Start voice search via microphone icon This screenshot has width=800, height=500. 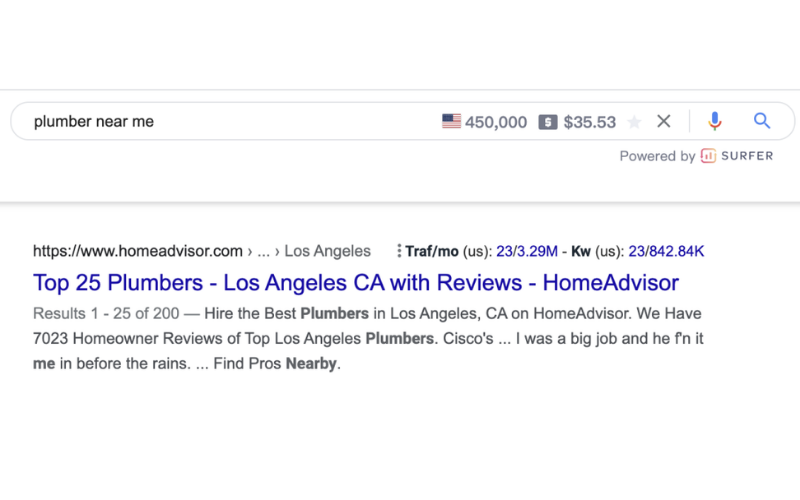(x=714, y=121)
